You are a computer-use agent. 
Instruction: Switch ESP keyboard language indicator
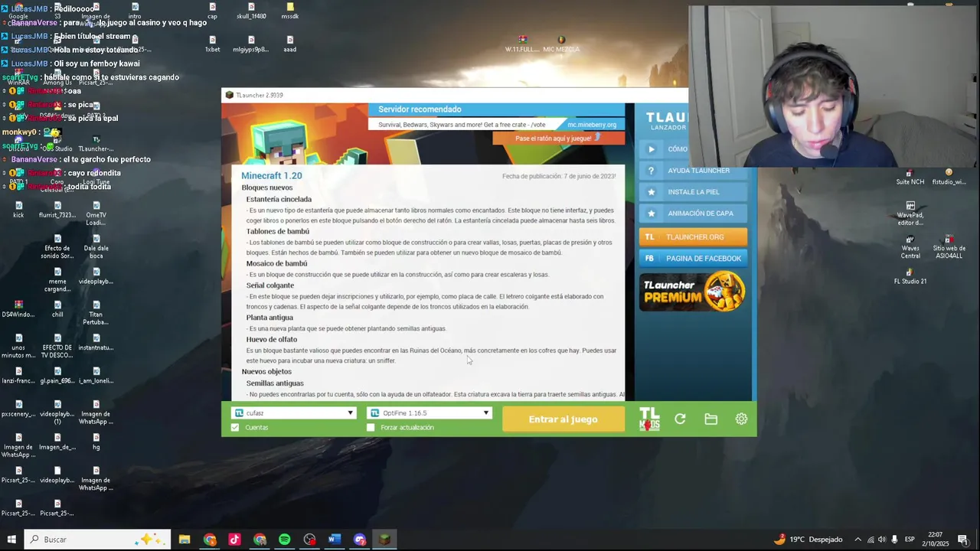(910, 540)
